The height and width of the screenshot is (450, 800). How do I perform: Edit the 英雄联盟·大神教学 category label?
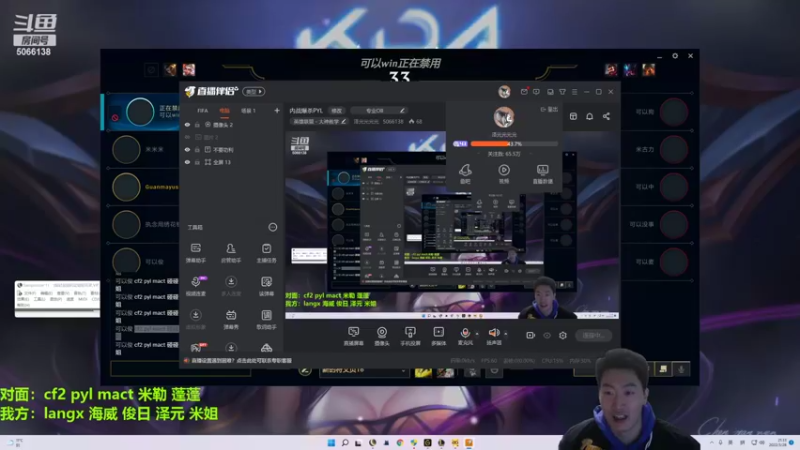coord(319,121)
